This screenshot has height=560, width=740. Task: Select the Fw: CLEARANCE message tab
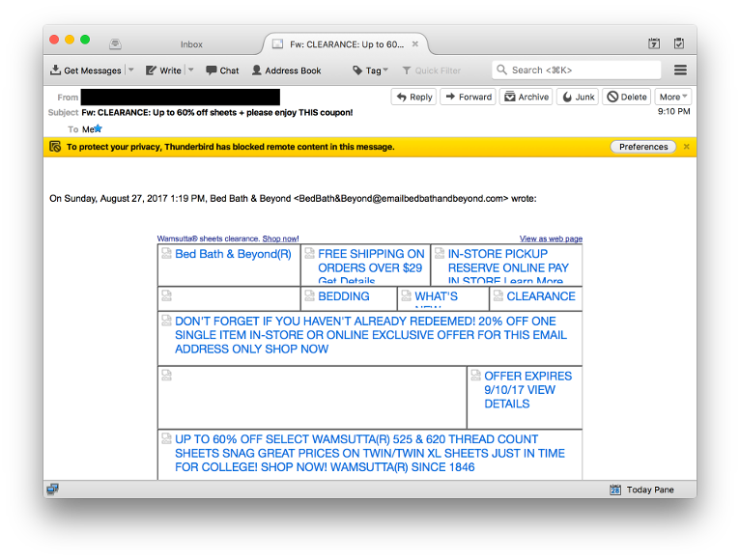click(345, 44)
